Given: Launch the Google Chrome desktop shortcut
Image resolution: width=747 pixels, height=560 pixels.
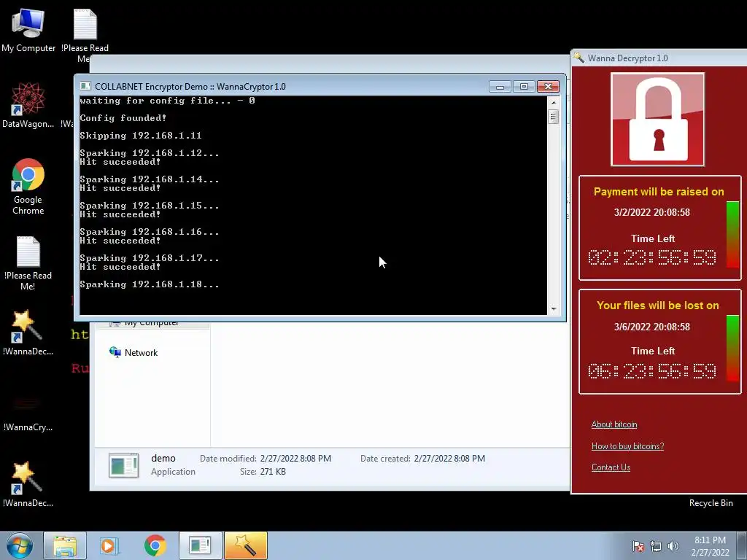Looking at the screenshot, I should [28, 186].
